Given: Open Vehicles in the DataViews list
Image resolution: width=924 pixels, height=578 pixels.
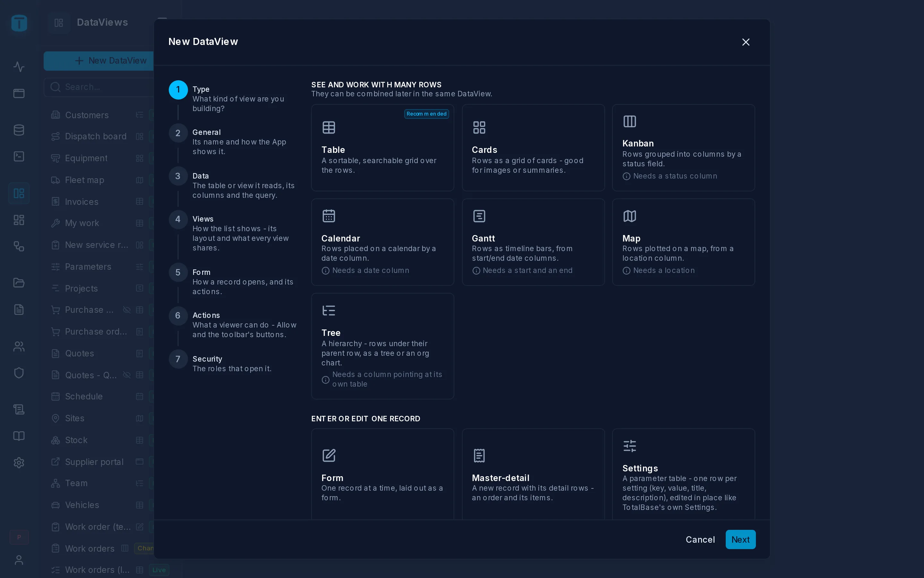Looking at the screenshot, I should pos(99,505).
